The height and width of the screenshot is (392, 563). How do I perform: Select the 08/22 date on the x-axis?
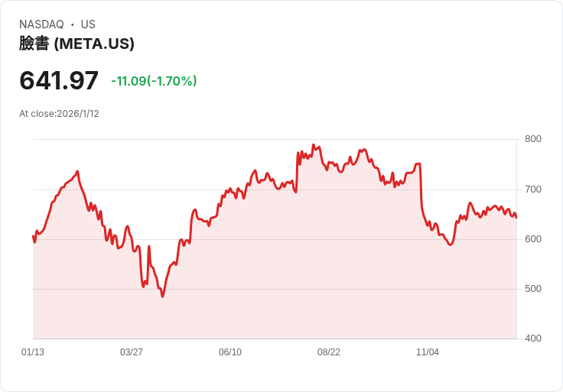click(329, 352)
